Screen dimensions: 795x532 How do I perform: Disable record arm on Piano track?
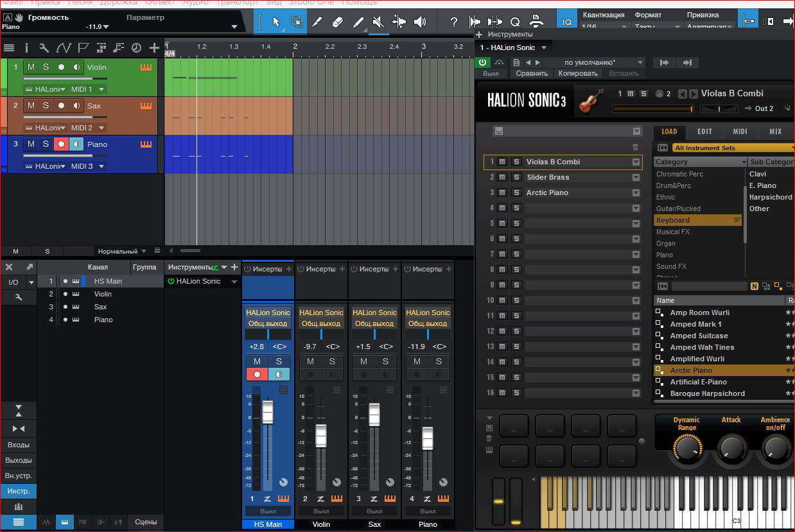(61, 144)
